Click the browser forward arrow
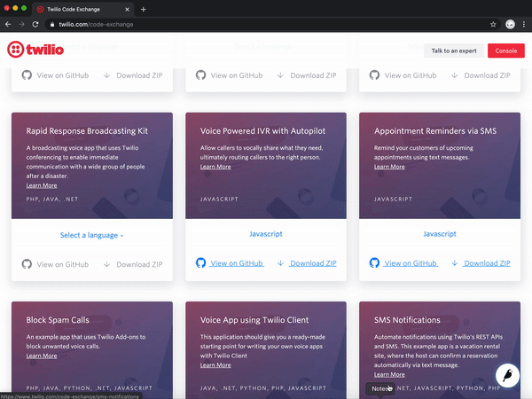Image resolution: width=532 pixels, height=399 pixels. point(21,25)
